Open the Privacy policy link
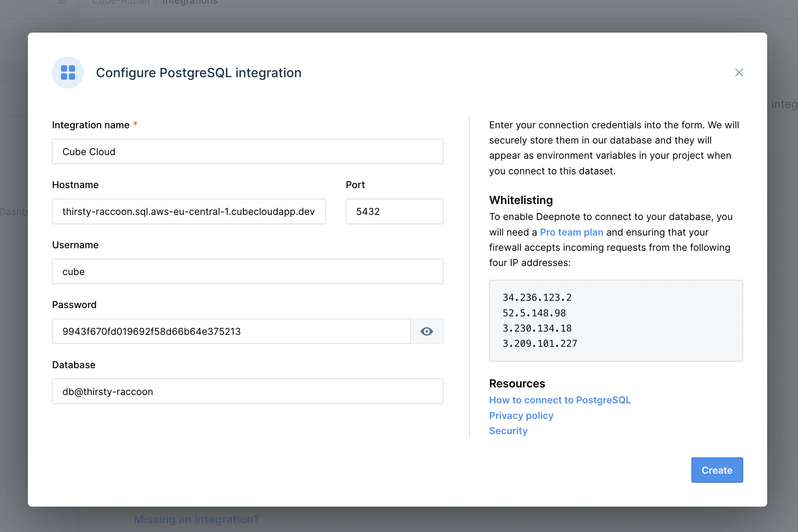 pyautogui.click(x=521, y=416)
